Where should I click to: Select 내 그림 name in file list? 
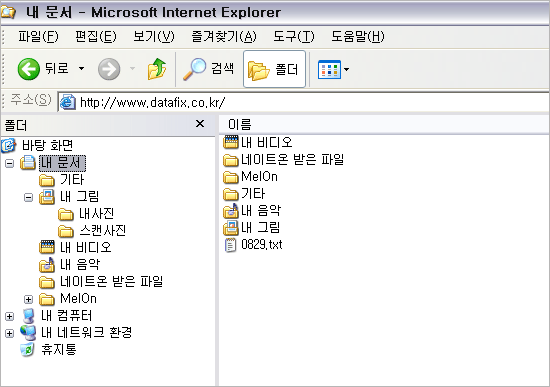(x=260, y=227)
